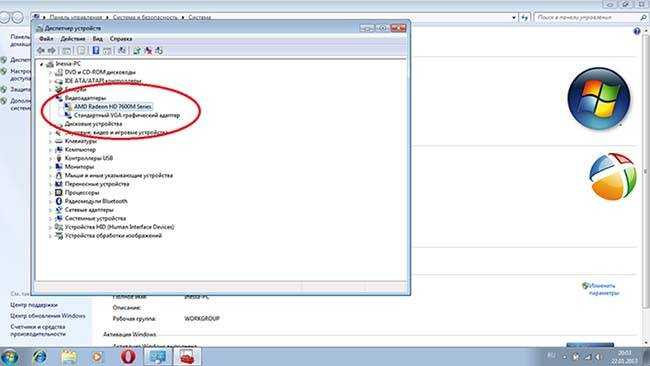The image size is (650, 366).
Task: Open Opera browser from the taskbar
Action: 128,356
